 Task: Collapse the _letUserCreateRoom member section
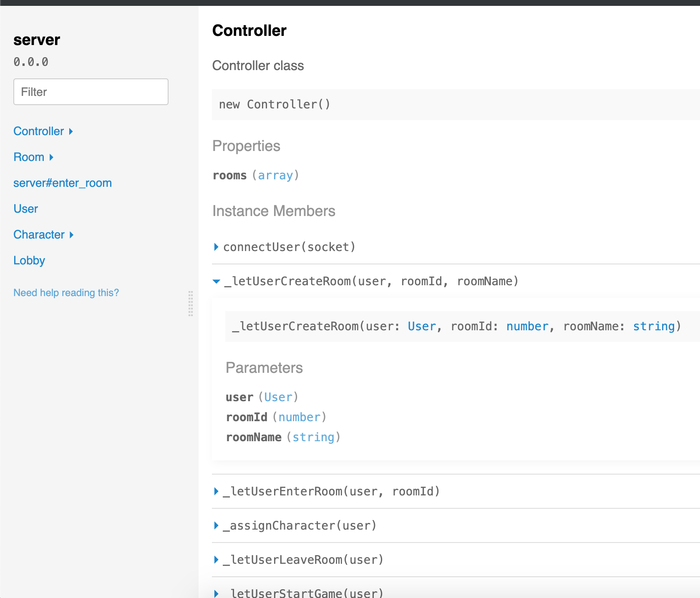(216, 281)
